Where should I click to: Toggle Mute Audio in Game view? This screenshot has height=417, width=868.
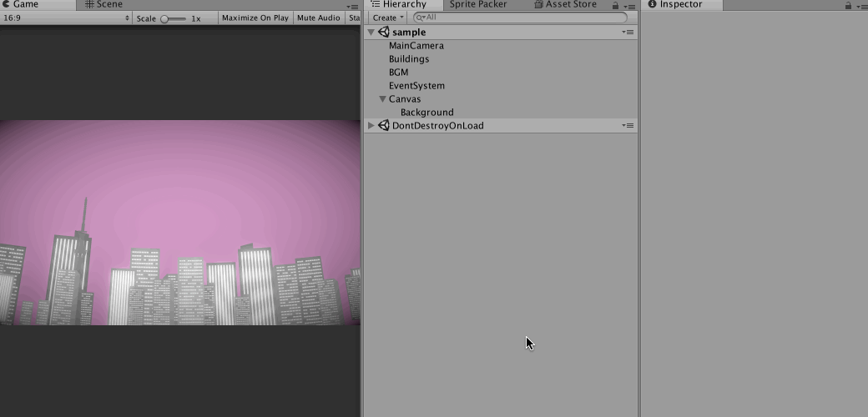pyautogui.click(x=318, y=18)
